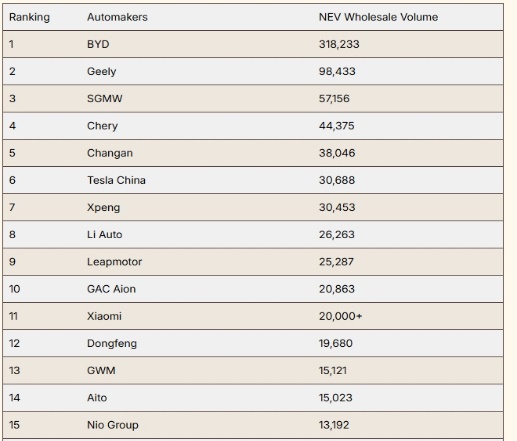
Task: Click SGMW in the automakers column
Action: pyautogui.click(x=105, y=99)
